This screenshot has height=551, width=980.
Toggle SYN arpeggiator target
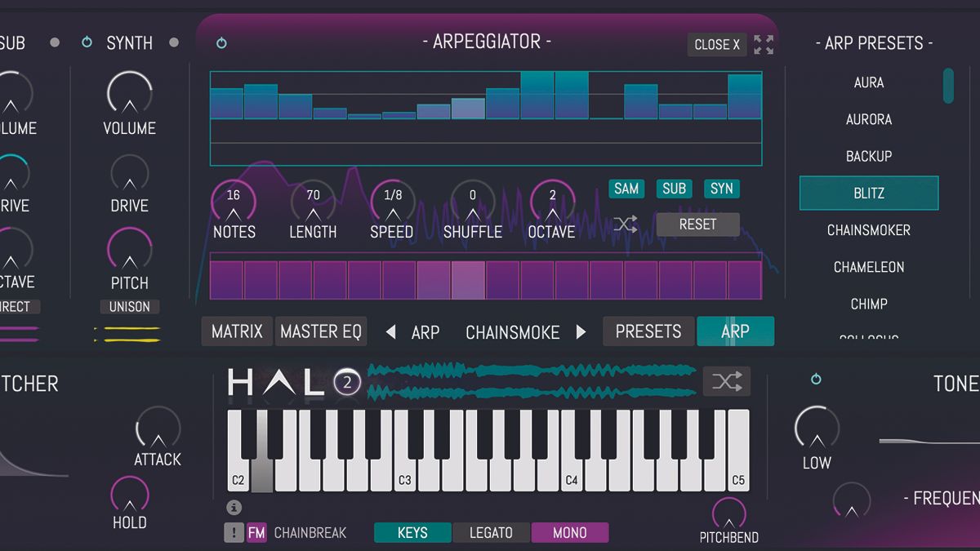point(721,189)
